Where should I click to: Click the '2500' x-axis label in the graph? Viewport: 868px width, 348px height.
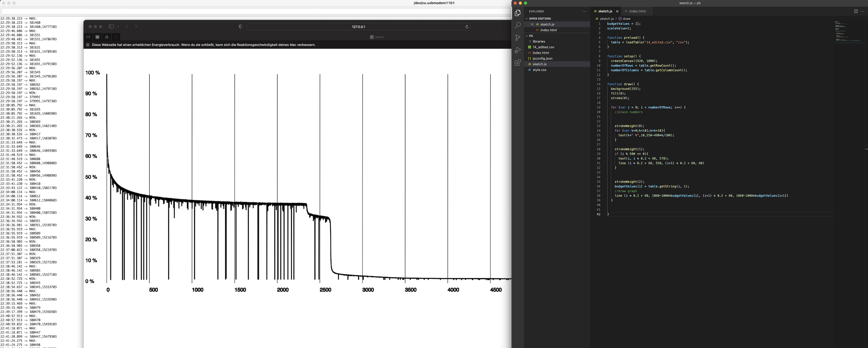coord(325,290)
